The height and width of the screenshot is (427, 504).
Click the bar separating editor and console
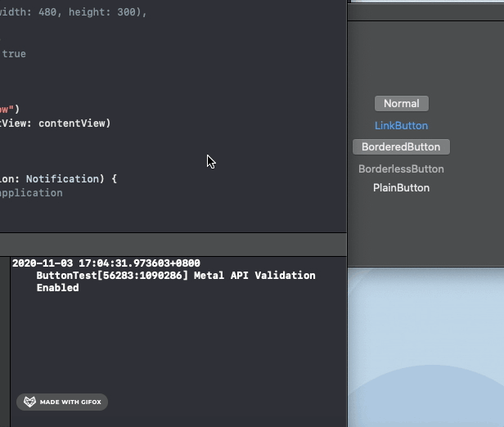pos(173,244)
